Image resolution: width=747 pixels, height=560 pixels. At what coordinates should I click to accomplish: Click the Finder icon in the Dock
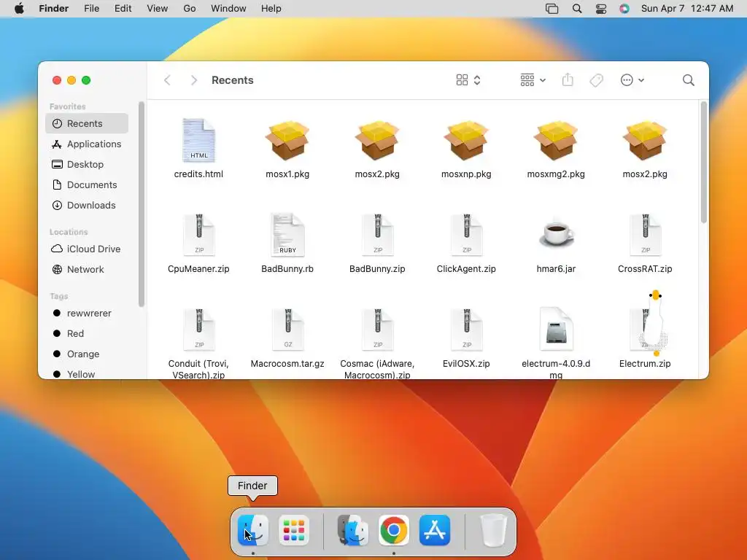click(x=252, y=530)
